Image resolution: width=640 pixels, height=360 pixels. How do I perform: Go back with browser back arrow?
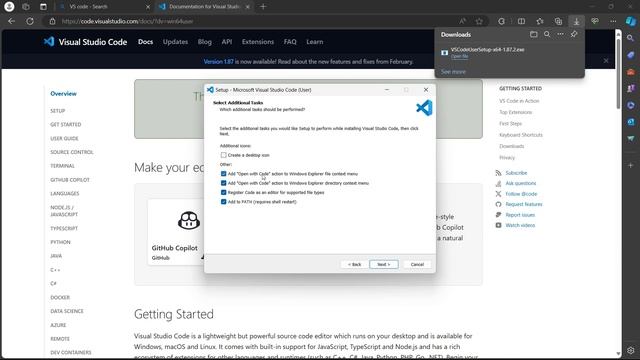click(x=11, y=21)
